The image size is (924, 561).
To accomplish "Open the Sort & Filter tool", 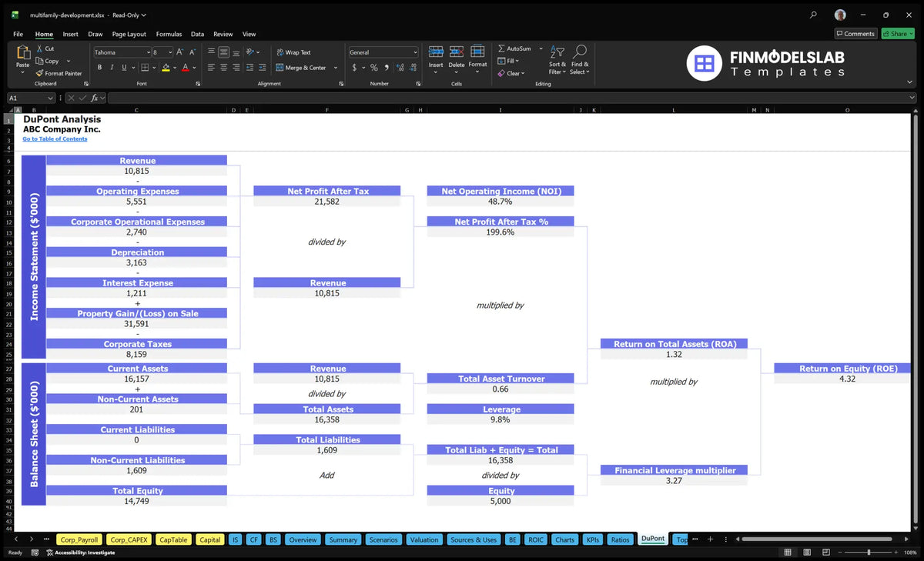I will pyautogui.click(x=557, y=58).
